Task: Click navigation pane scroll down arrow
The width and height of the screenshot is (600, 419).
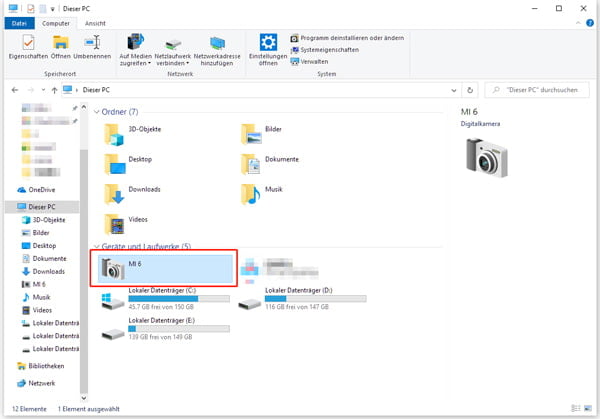Action: coord(84,398)
